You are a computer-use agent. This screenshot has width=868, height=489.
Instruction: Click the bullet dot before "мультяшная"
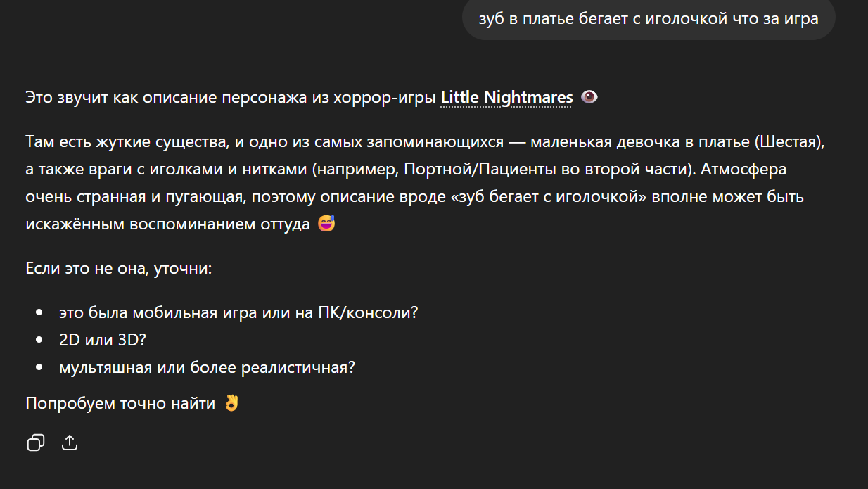pyautogui.click(x=39, y=367)
